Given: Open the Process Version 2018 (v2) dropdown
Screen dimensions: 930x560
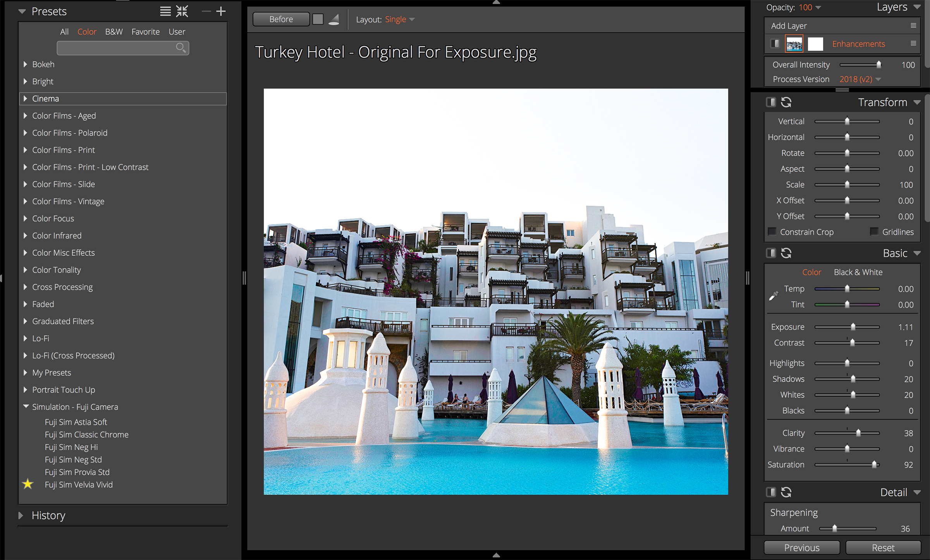Looking at the screenshot, I should tap(860, 79).
